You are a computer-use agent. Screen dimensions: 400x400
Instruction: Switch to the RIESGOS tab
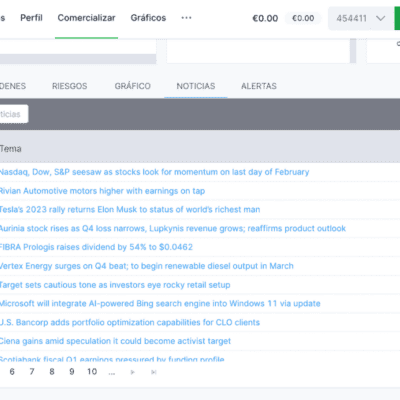pos(69,86)
